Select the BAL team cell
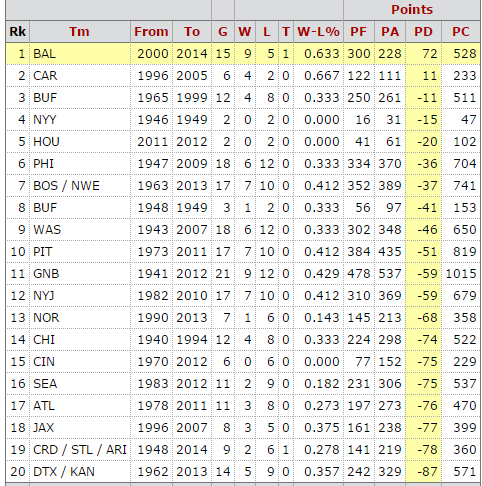Screen dimensions: 482x486 tap(80, 54)
